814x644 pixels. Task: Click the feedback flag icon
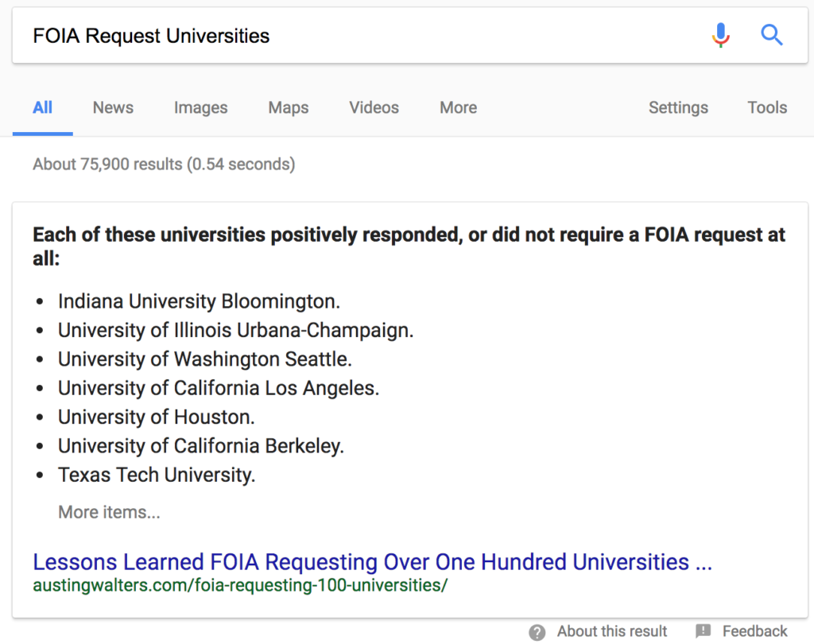pos(703,631)
